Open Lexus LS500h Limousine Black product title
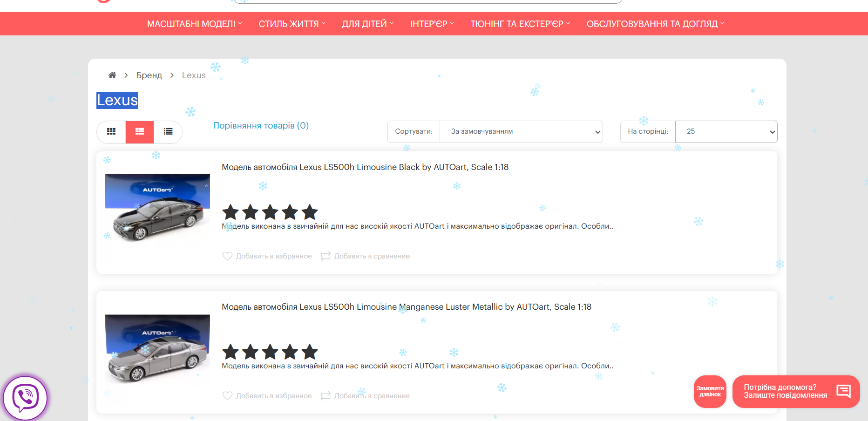 (x=365, y=167)
